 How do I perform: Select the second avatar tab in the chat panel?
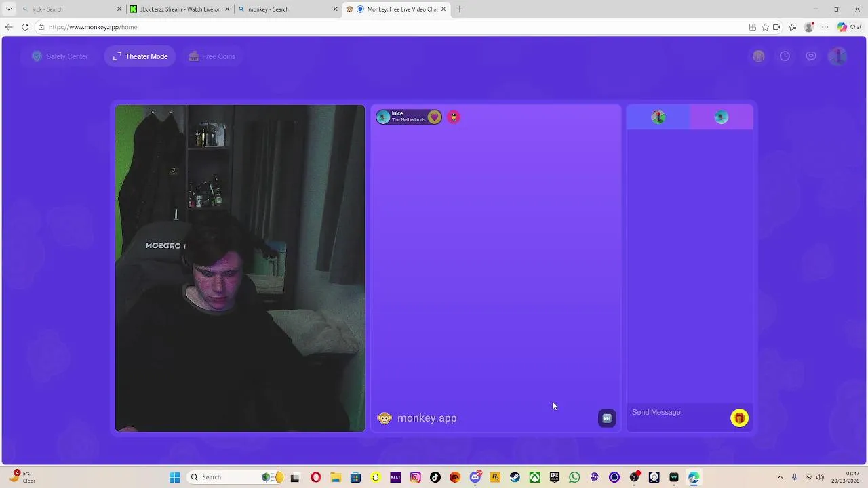722,117
